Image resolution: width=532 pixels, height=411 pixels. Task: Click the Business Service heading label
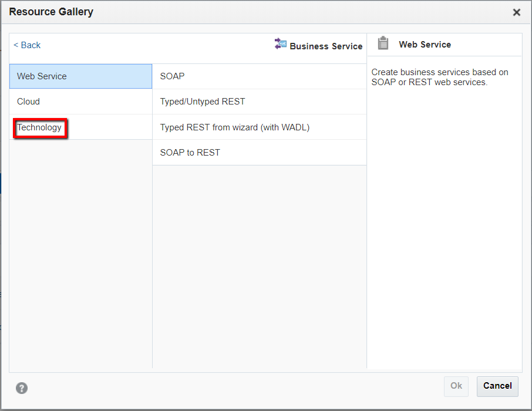(x=326, y=46)
